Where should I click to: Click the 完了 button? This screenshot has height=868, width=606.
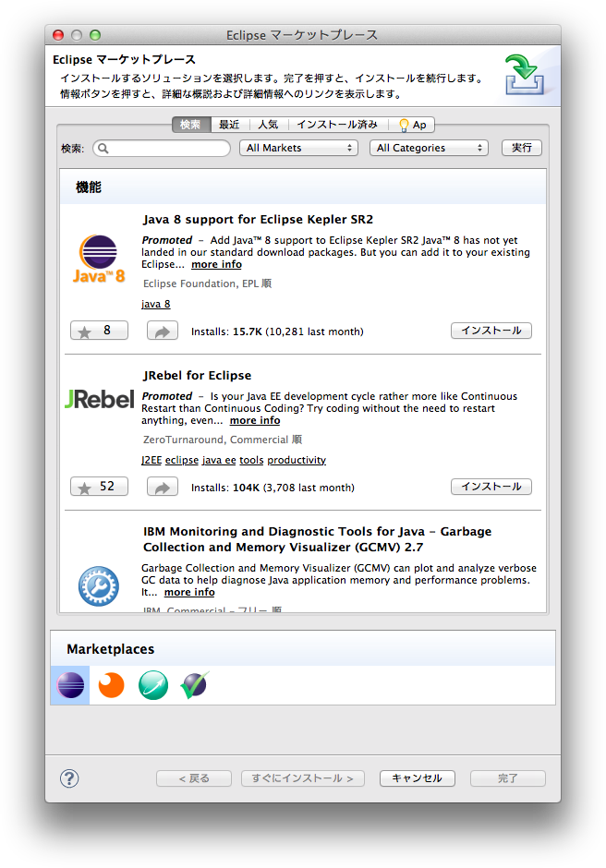(508, 778)
